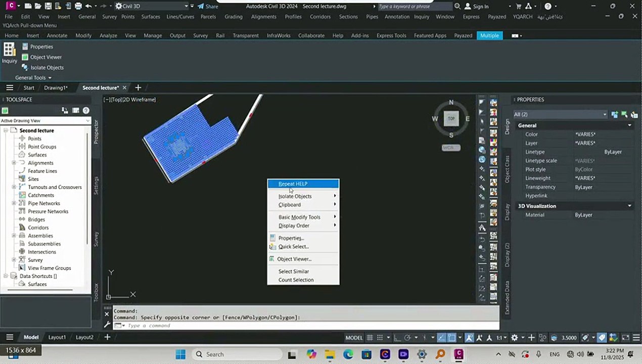This screenshot has width=642, height=364.
Task: Click the Windows Start button
Action: tap(180, 354)
